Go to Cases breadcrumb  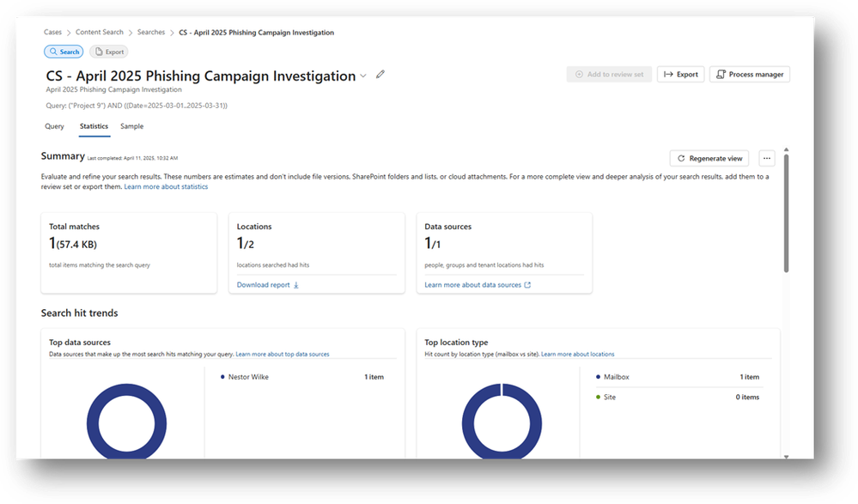(52, 33)
